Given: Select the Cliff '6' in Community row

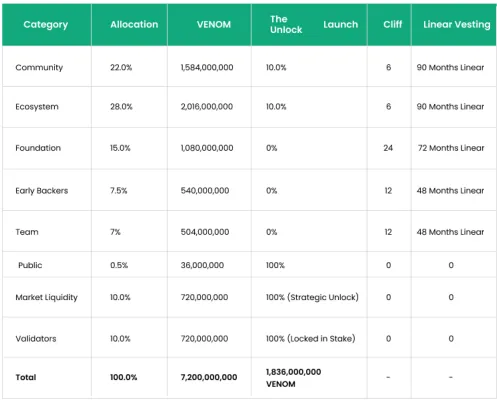Looking at the screenshot, I should [388, 67].
